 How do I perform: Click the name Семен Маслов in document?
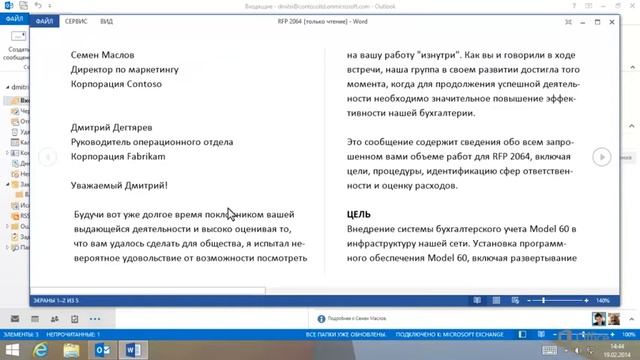(x=102, y=55)
